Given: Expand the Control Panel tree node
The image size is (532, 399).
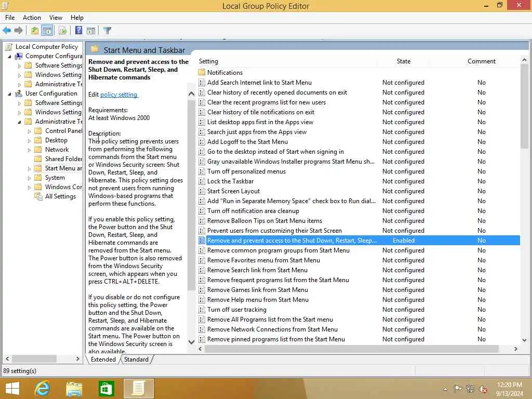Looking at the screenshot, I should click(29, 131).
